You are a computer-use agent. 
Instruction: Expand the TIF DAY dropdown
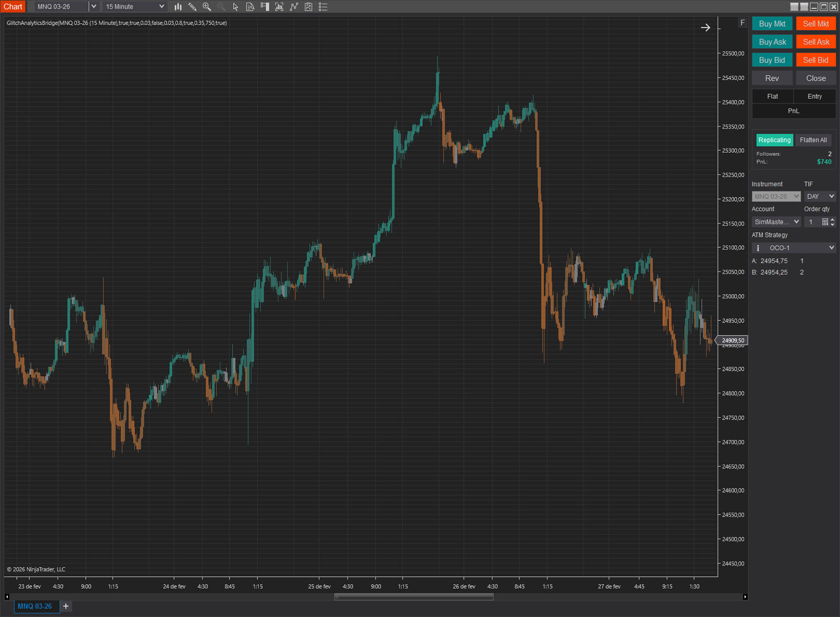point(820,196)
